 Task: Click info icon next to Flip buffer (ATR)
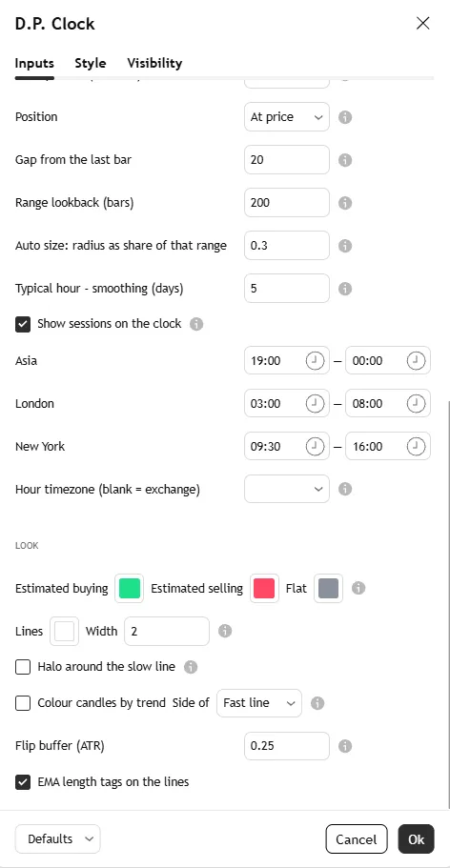345,746
